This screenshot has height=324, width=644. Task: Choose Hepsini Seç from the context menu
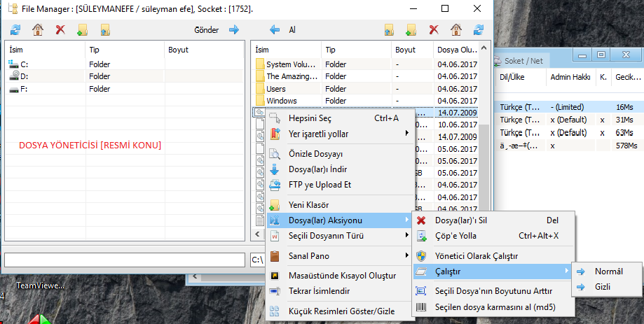340,118
